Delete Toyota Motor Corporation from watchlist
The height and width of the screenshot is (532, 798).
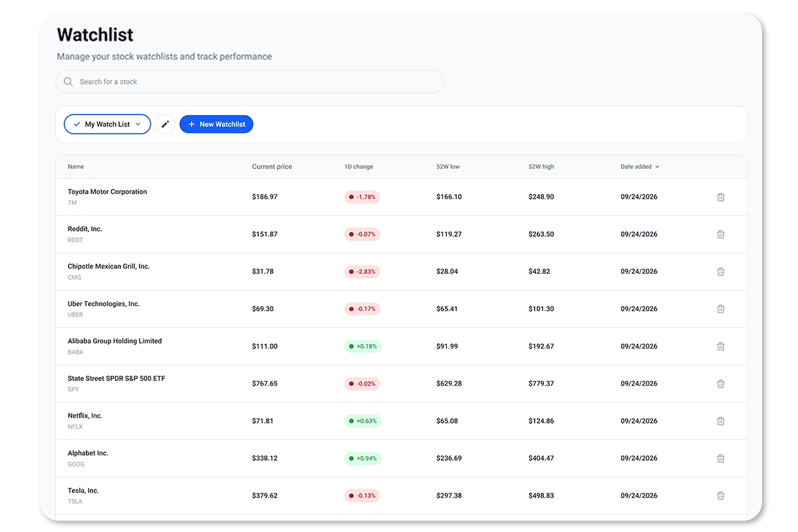(721, 197)
